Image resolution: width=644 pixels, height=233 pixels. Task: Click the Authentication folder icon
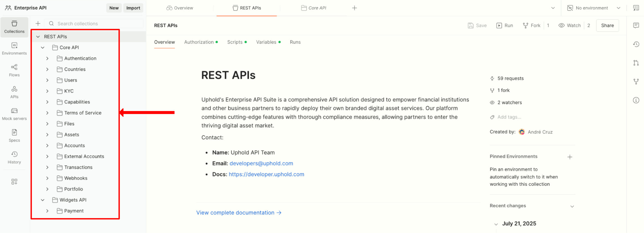click(x=60, y=58)
